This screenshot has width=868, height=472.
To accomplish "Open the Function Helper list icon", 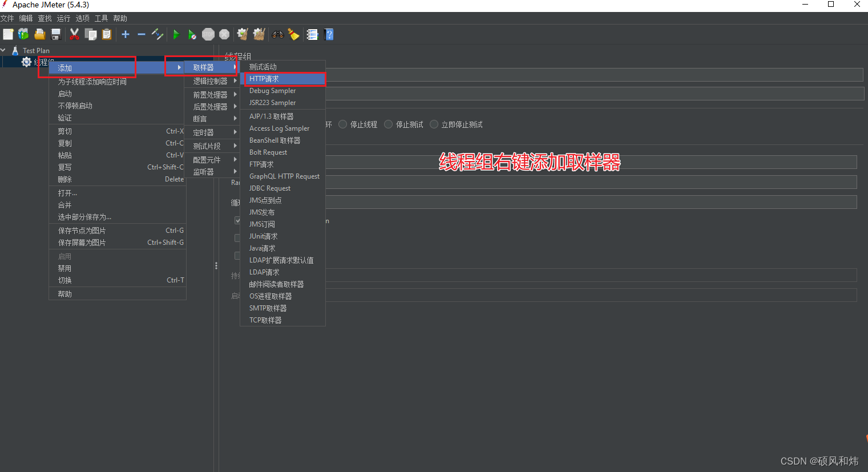I will pyautogui.click(x=312, y=34).
